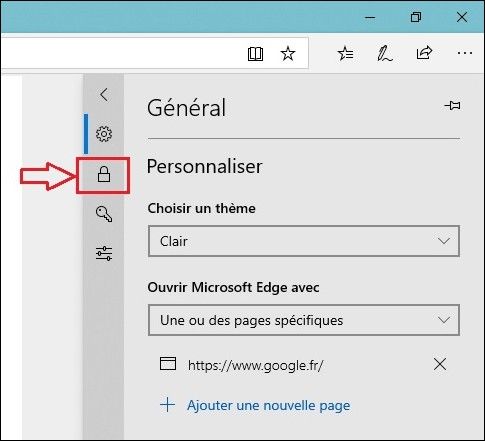Open Advanced settings sliders tab

(x=104, y=253)
